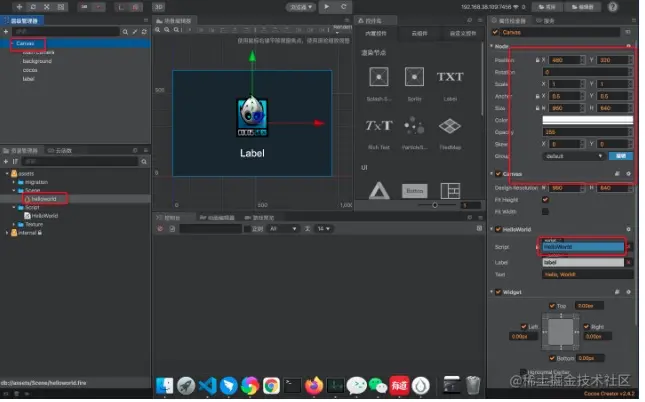This screenshot has width=645, height=402.
Task: Click the assets panel search icon
Action: [x=144, y=162]
